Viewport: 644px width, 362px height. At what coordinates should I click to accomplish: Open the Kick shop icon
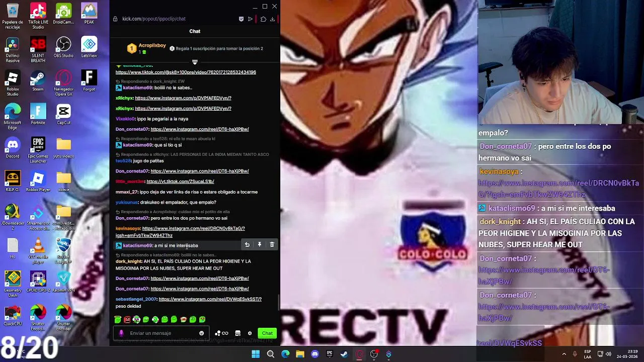238,333
